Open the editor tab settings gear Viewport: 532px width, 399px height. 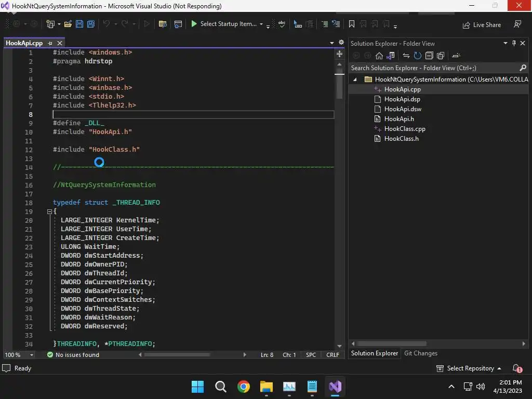[x=341, y=43]
